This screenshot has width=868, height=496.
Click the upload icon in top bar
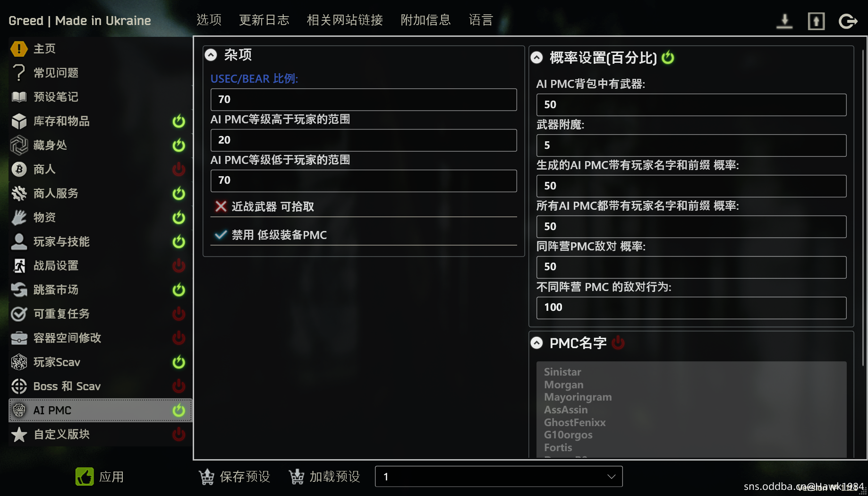pos(816,21)
